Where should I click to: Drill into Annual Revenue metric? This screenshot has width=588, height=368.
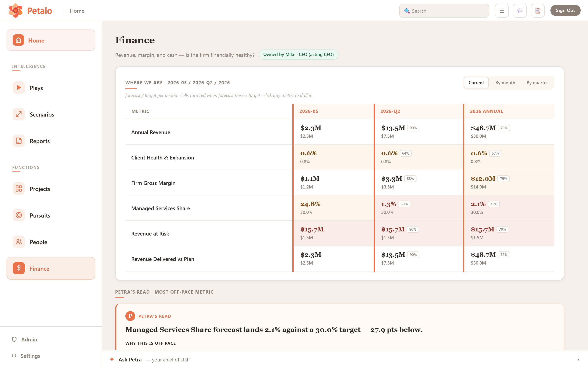(x=151, y=132)
